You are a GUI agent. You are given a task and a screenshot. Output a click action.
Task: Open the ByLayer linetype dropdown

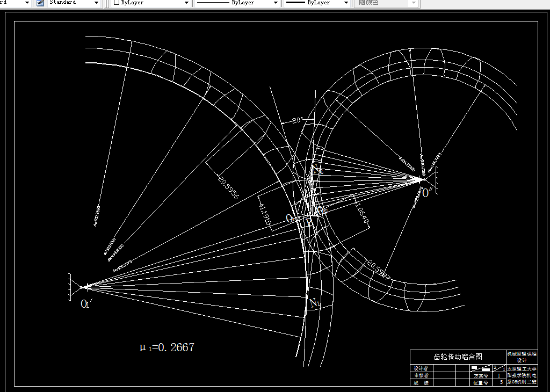[x=276, y=3]
